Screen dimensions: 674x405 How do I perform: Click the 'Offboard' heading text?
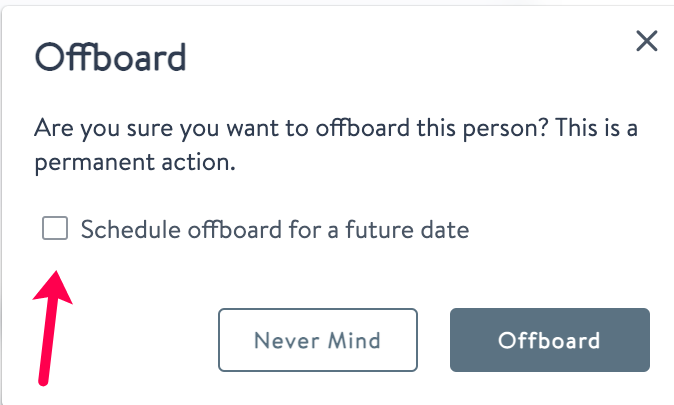[110, 57]
